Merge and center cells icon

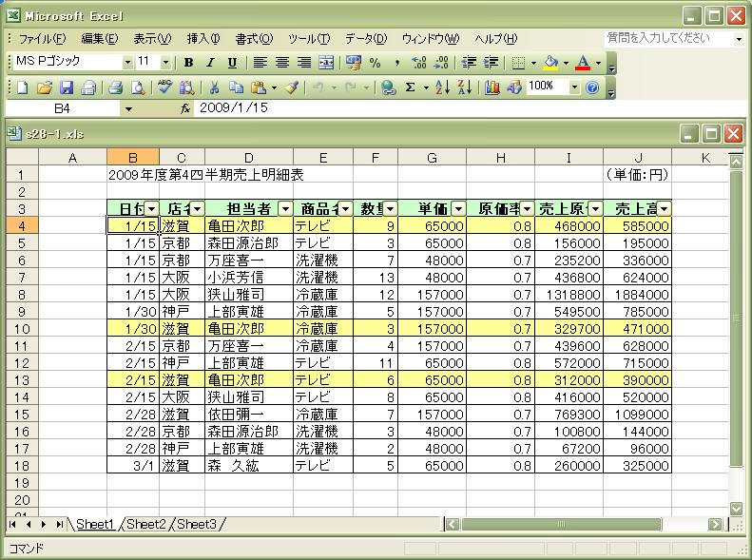coord(326,63)
